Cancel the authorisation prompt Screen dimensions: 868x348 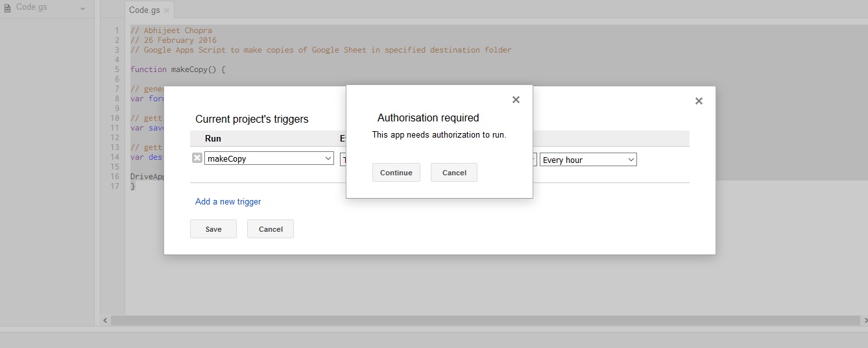[453, 173]
